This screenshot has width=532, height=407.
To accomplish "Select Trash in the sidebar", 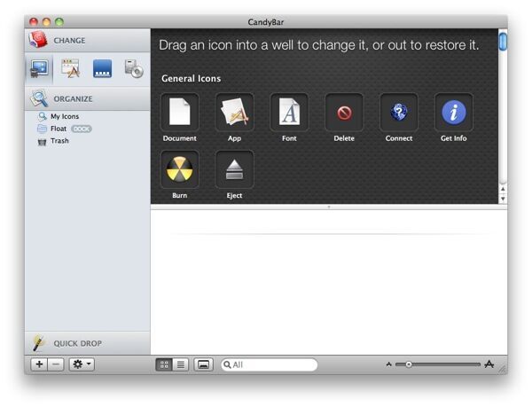I will 59,141.
